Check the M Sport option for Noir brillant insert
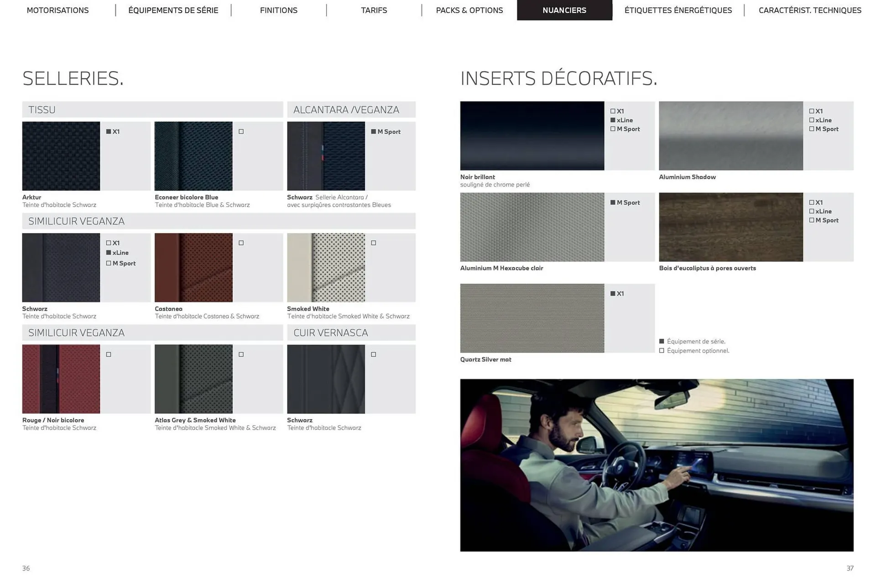This screenshot has width=876, height=588. [613, 129]
